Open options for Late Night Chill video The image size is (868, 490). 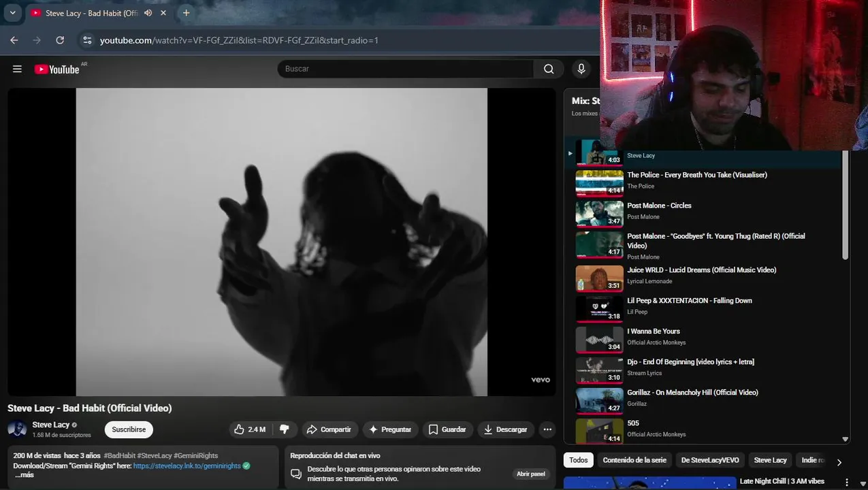coord(847,483)
